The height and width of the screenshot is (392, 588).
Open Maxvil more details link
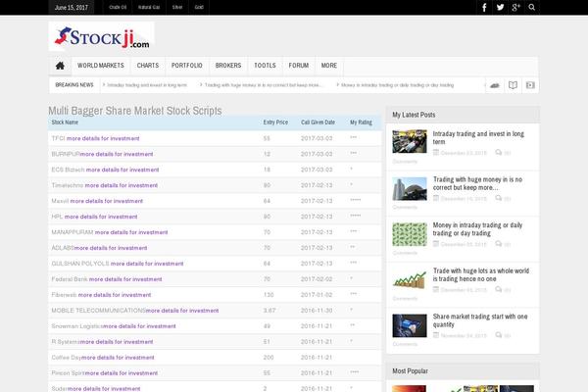107,201
